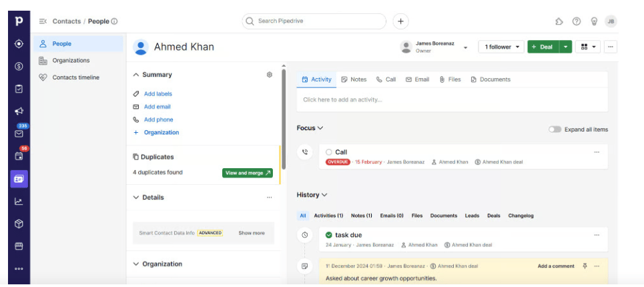Filter history by Notes (1)

coord(362,216)
